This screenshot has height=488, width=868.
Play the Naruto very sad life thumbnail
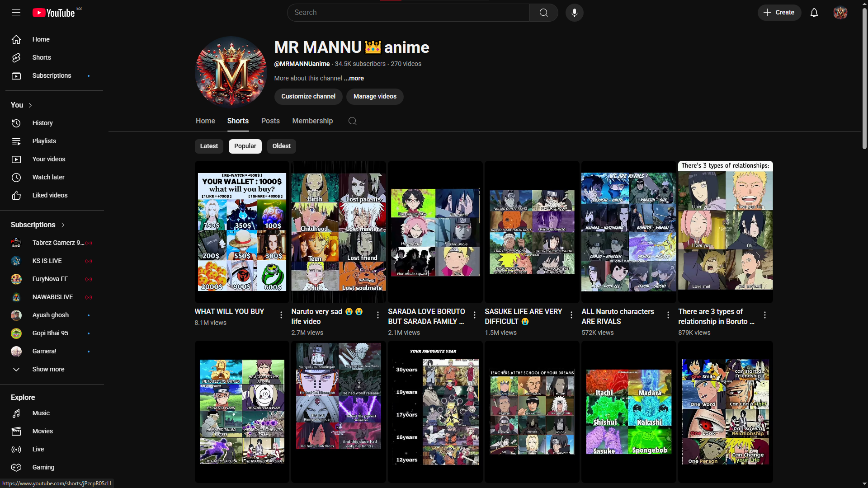click(339, 232)
